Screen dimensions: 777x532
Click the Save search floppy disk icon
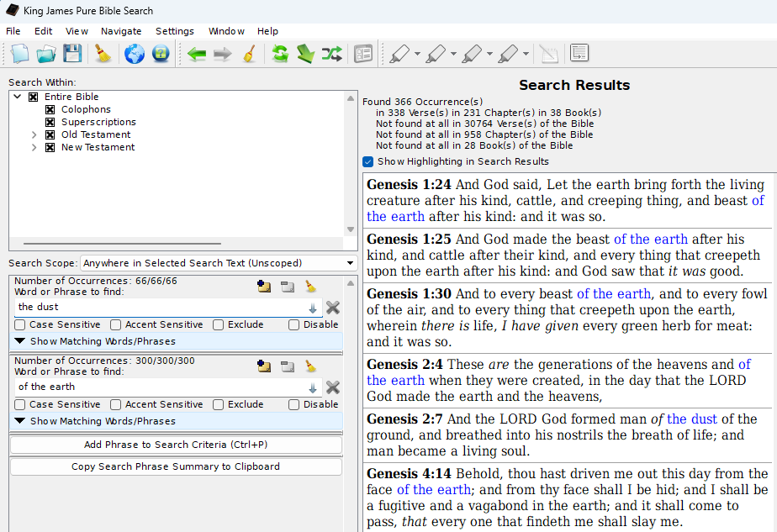click(x=72, y=55)
